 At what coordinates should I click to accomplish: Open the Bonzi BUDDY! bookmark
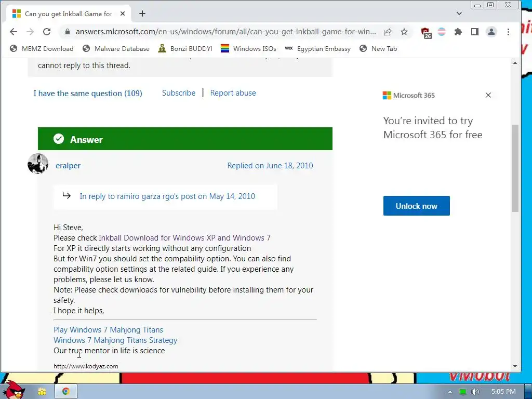(185, 48)
